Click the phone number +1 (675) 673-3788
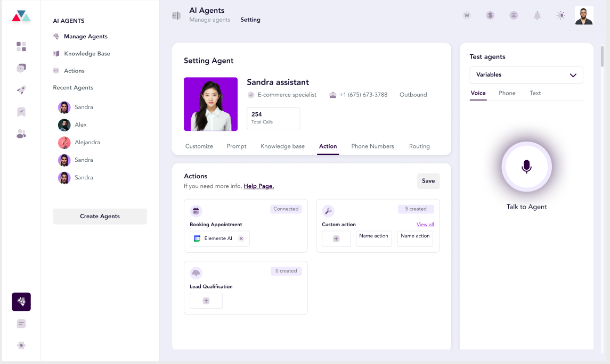This screenshot has width=610, height=364. pyautogui.click(x=363, y=95)
